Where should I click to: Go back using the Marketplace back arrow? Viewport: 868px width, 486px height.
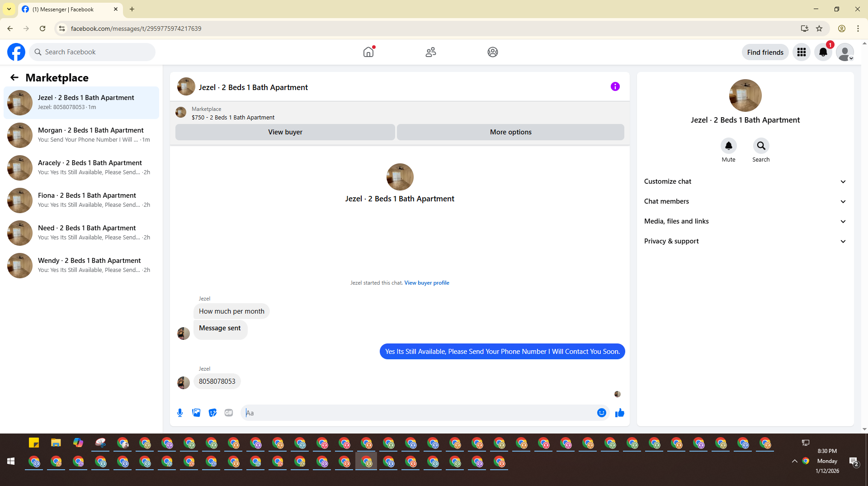click(x=14, y=77)
